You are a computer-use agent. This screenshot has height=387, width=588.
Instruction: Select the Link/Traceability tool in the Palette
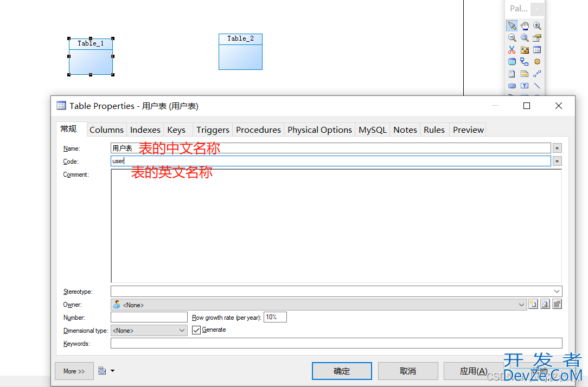point(537,74)
